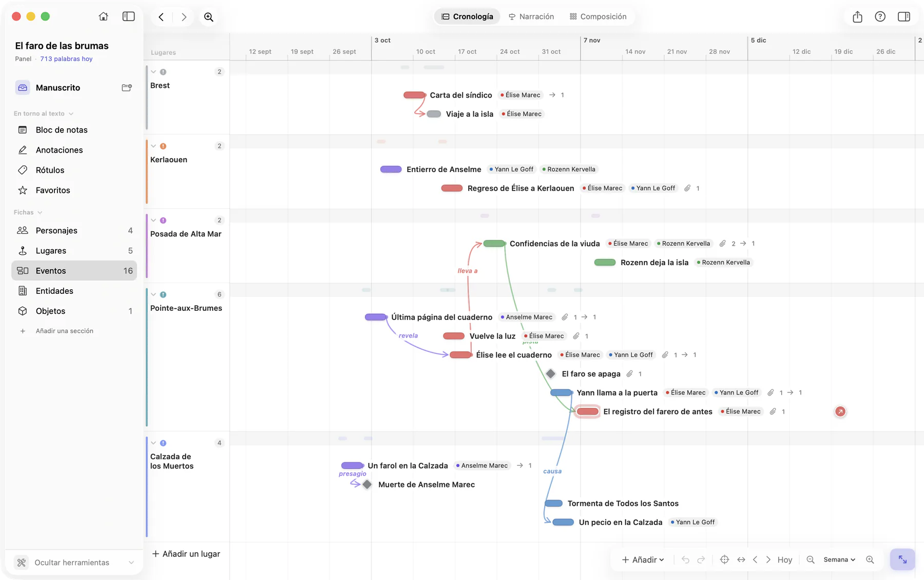924x580 pixels.
Task: Zoom out the timeline with minus magnifier
Action: (811, 559)
